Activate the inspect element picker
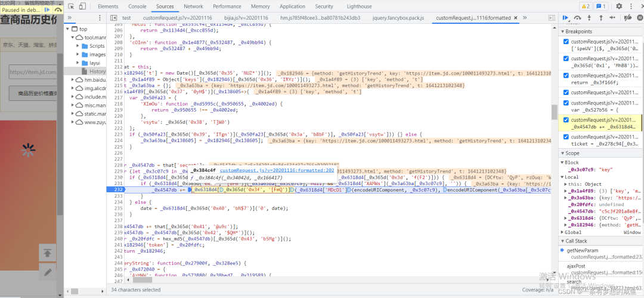This screenshot has height=298, width=644. 71,7
